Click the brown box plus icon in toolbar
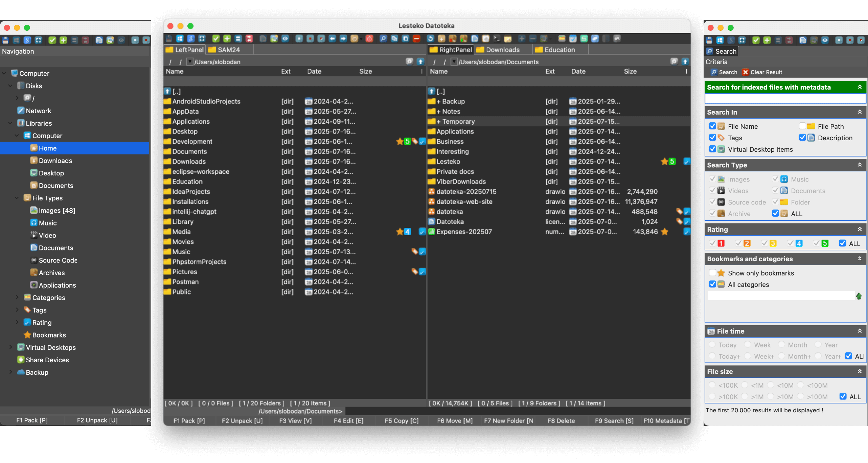Image resolution: width=868 pixels, height=463 pixels. [441, 39]
